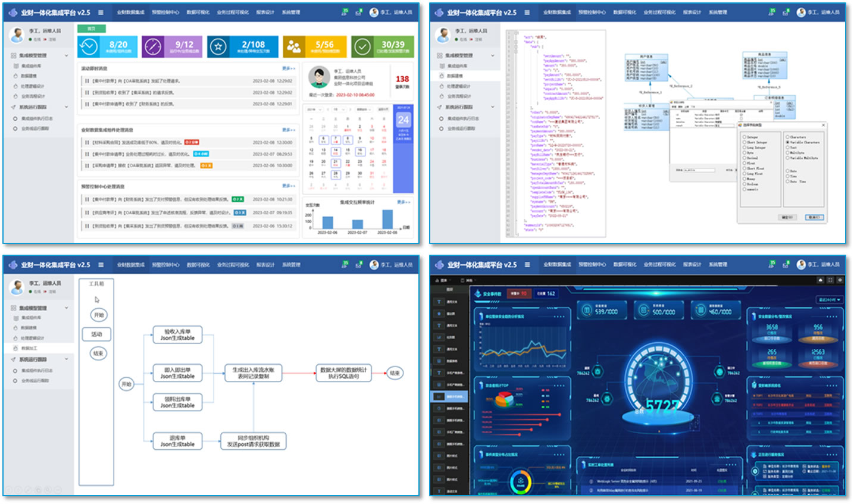
Task: Open 预警控制中心 menu in the dashboard window
Action: (x=165, y=12)
